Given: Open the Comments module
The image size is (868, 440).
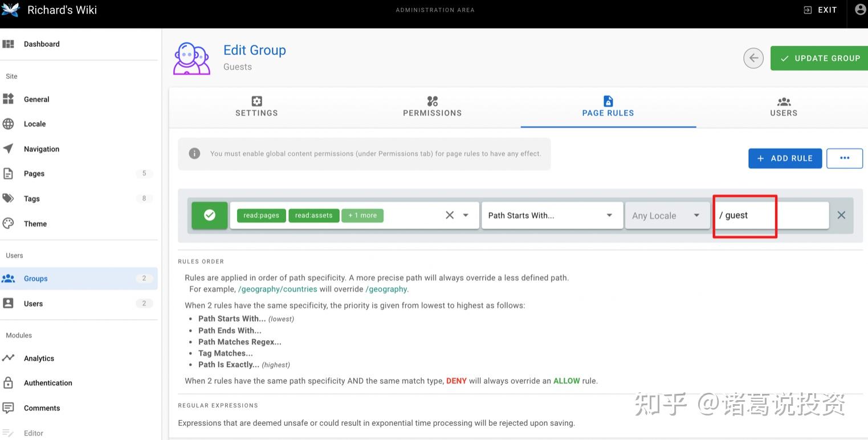Looking at the screenshot, I should 42,408.
